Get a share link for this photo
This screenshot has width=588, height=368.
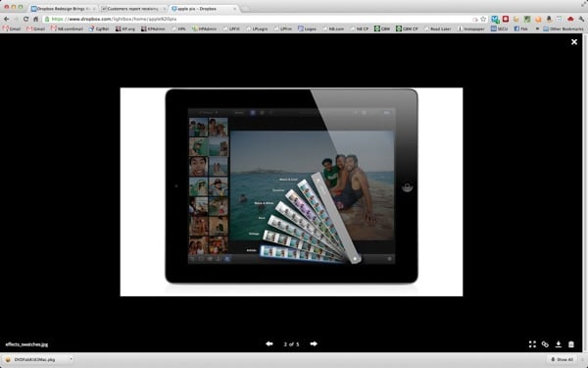coord(545,344)
